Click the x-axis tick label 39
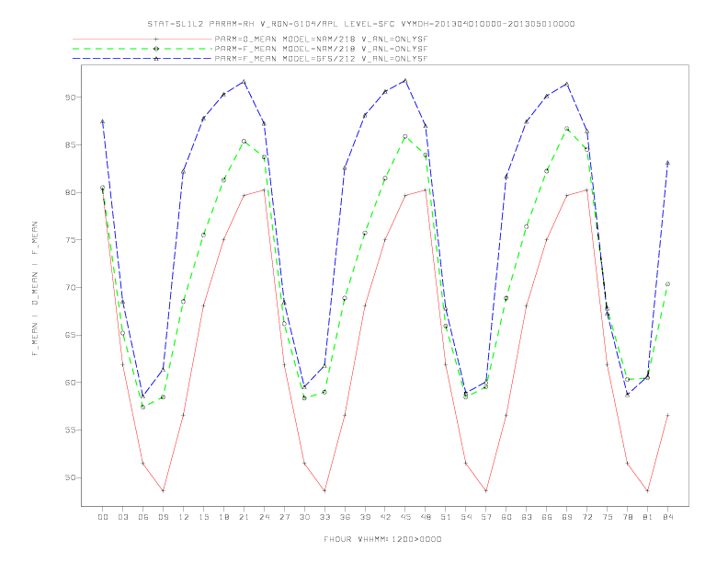This screenshot has height=563, width=728. 365,517
